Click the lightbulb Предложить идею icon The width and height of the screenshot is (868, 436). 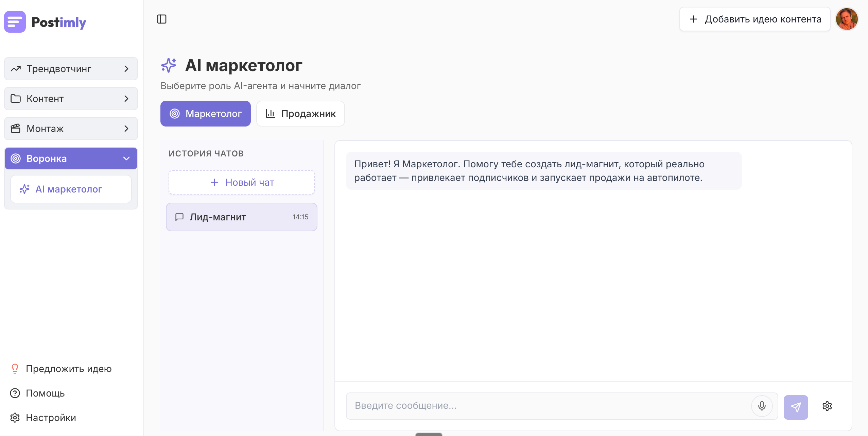15,369
